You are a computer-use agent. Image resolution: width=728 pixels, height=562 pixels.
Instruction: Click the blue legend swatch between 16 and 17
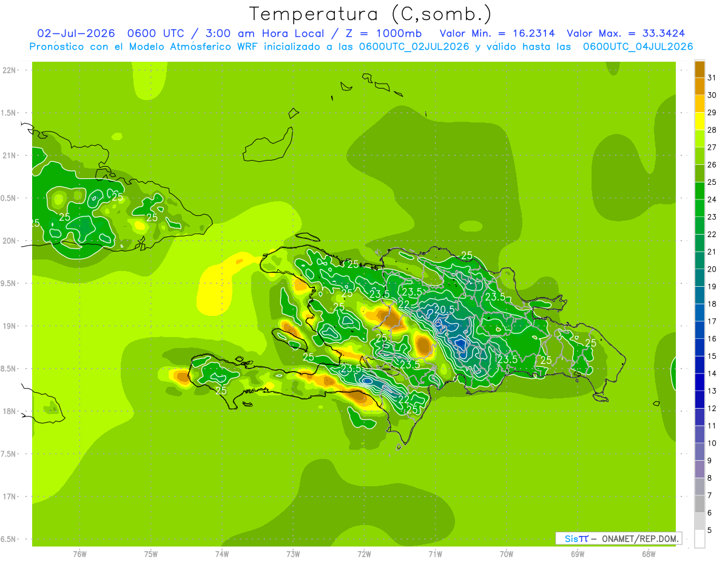(x=699, y=330)
